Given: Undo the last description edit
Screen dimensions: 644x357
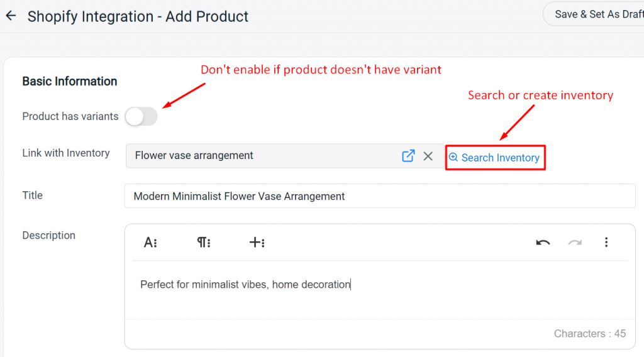Looking at the screenshot, I should 543,243.
